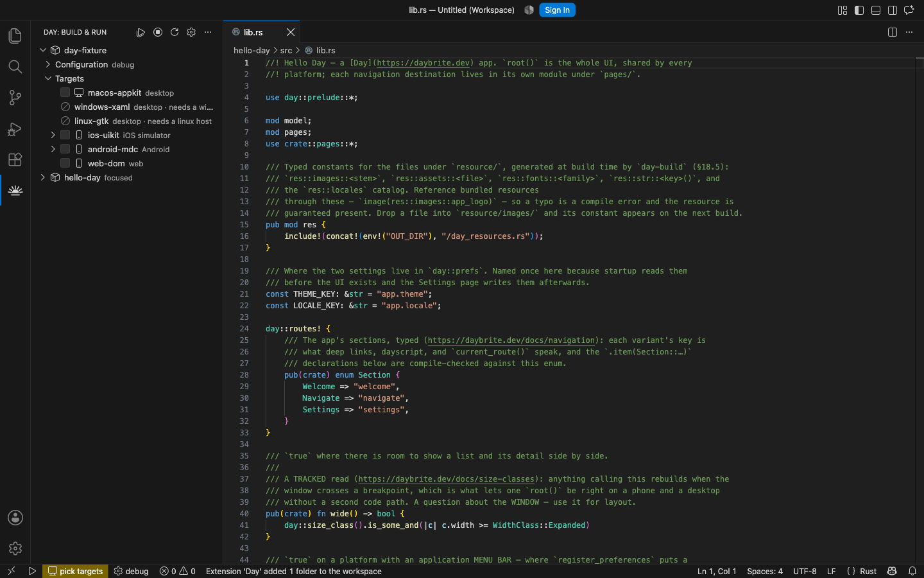This screenshot has width=924, height=578.
Task: Expand the android-mdc target
Action: [53, 149]
